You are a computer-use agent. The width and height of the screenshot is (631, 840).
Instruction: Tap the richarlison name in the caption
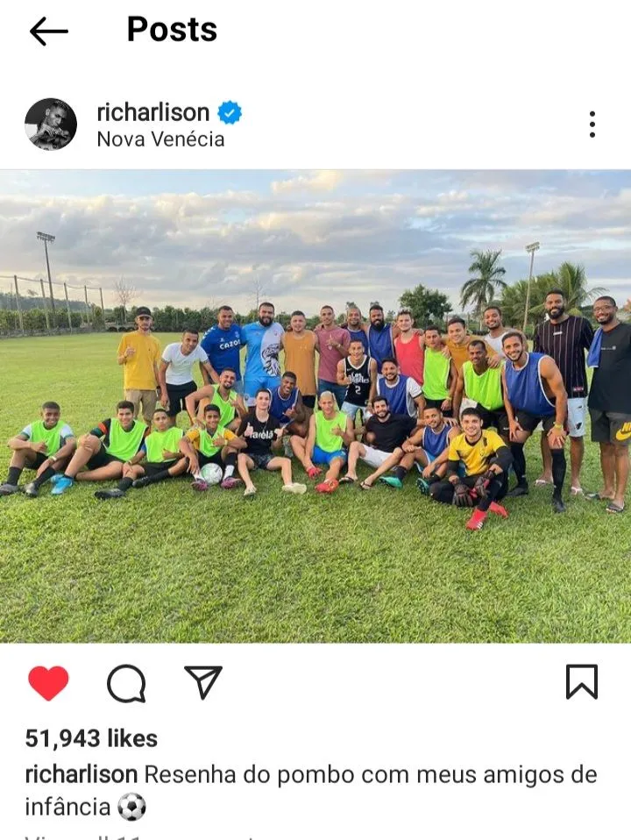point(82,774)
